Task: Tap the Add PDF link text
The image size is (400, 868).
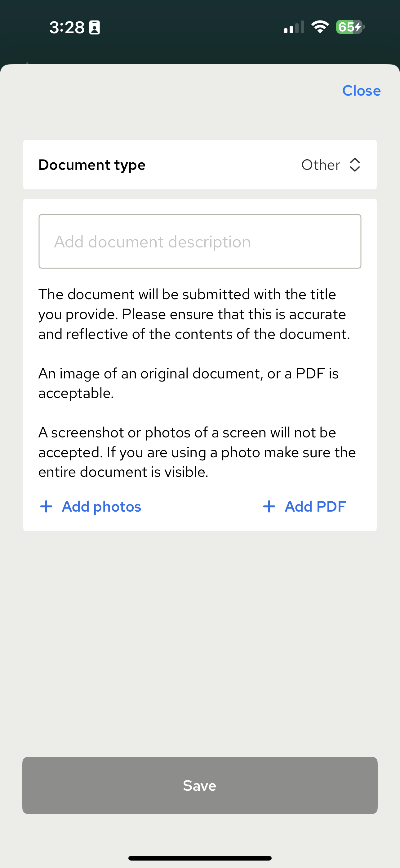Action: [x=315, y=506]
